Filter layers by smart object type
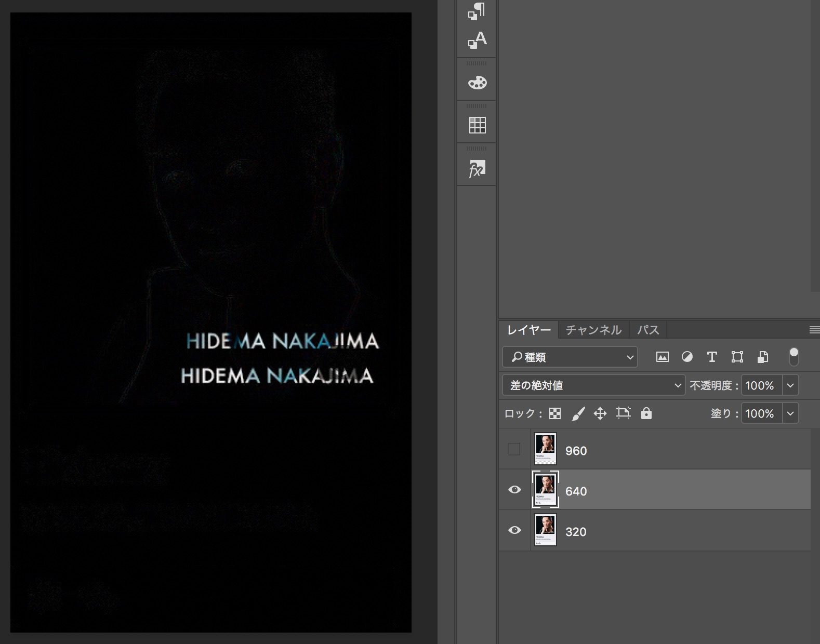 (x=762, y=357)
